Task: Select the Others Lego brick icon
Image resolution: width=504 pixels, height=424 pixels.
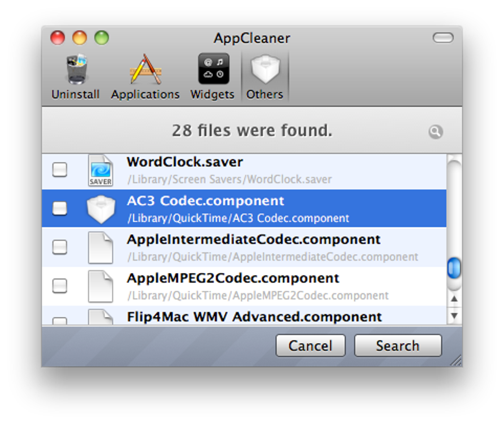Action: 265,69
